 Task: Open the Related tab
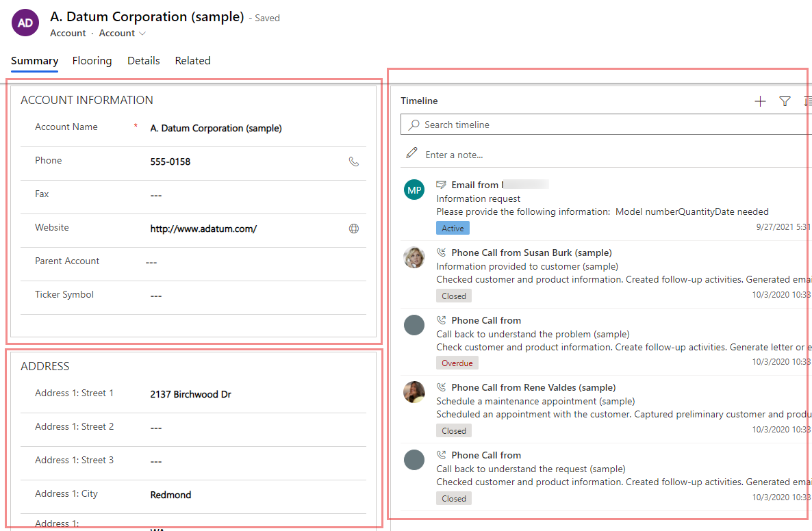click(x=192, y=60)
